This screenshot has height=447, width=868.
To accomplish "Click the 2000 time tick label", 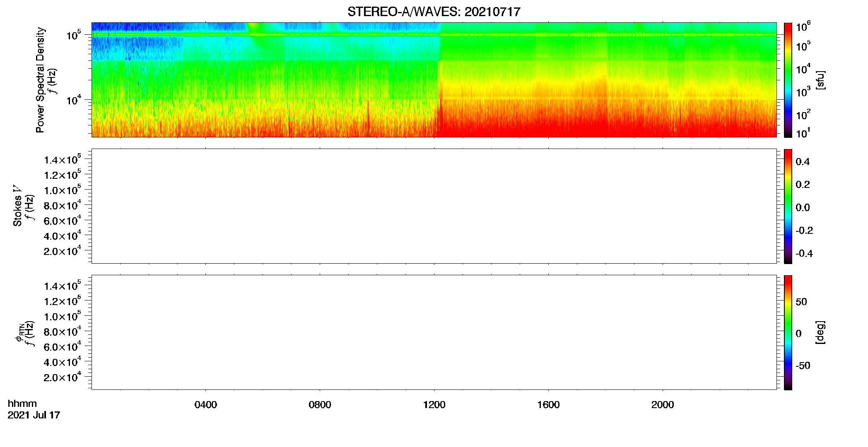I will pyautogui.click(x=663, y=405).
